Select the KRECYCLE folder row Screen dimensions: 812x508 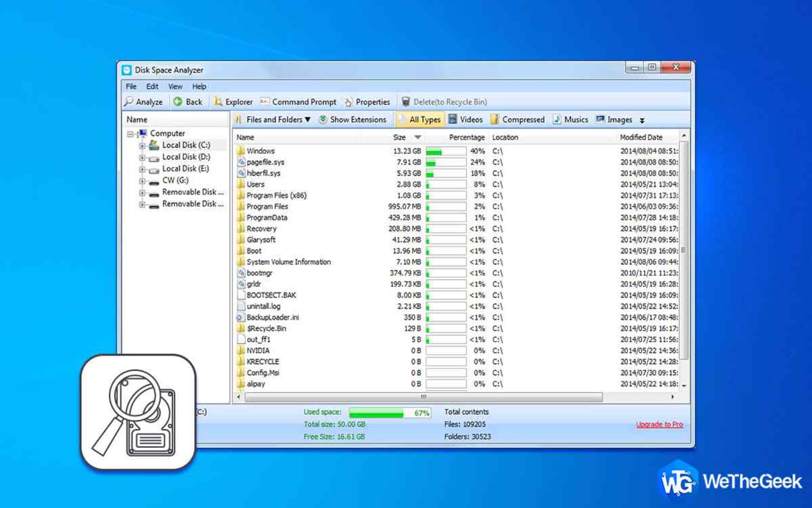pyautogui.click(x=456, y=362)
